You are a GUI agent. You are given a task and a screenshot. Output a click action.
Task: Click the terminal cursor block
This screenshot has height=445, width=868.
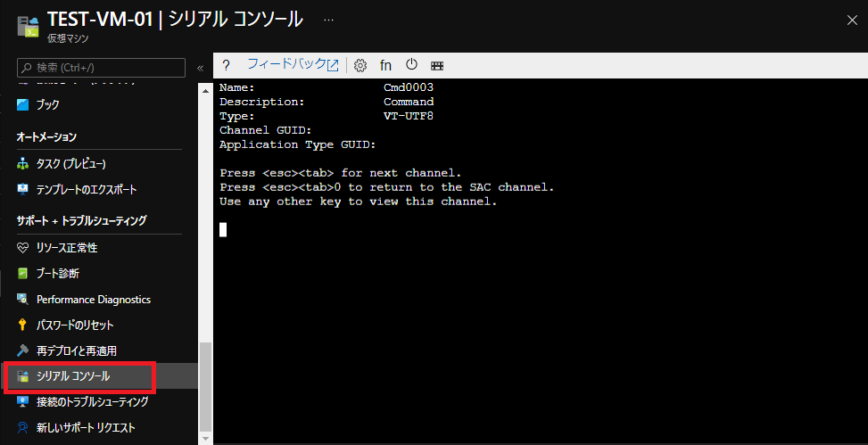223,230
